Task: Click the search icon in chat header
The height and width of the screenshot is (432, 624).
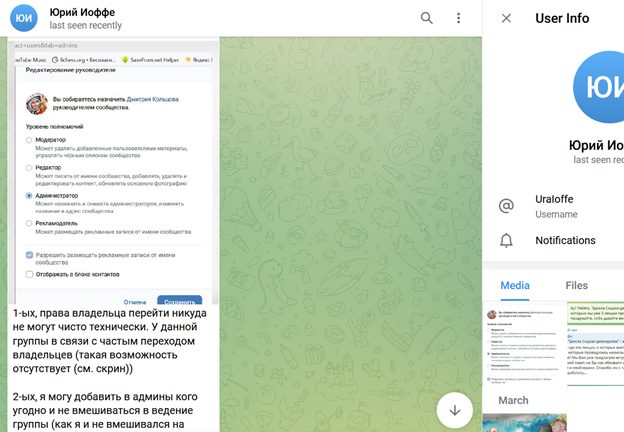Action: click(x=427, y=18)
